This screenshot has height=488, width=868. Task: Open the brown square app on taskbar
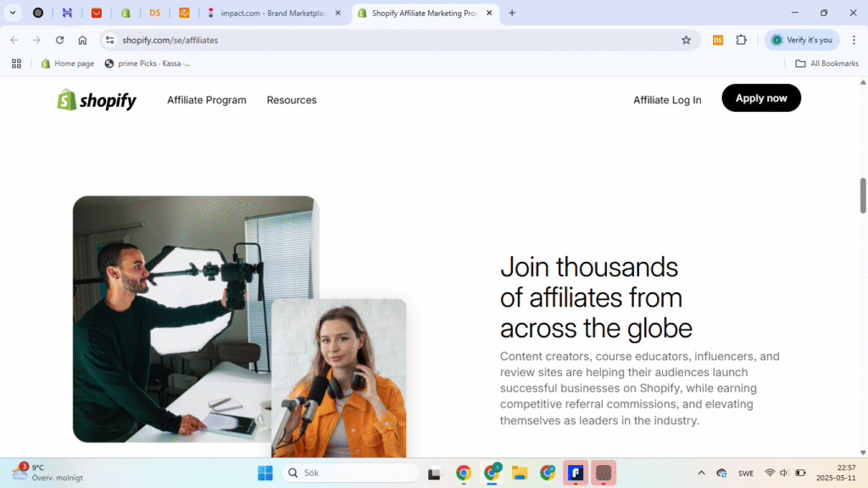click(x=604, y=473)
